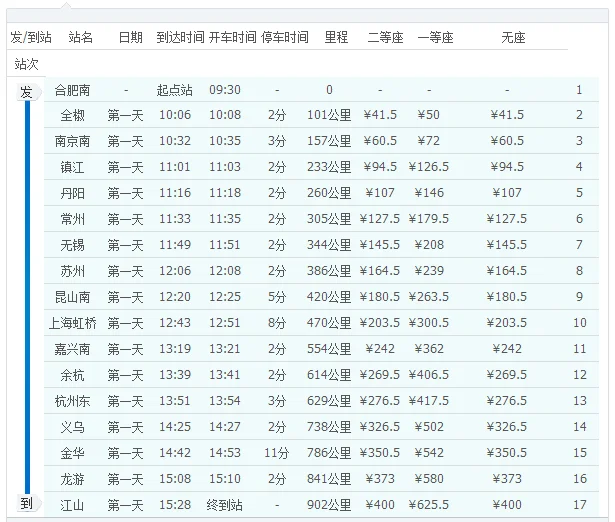The width and height of the screenshot is (615, 522).
Task: Click the 10:32 arrival time at 南京南
Action: 175,141
